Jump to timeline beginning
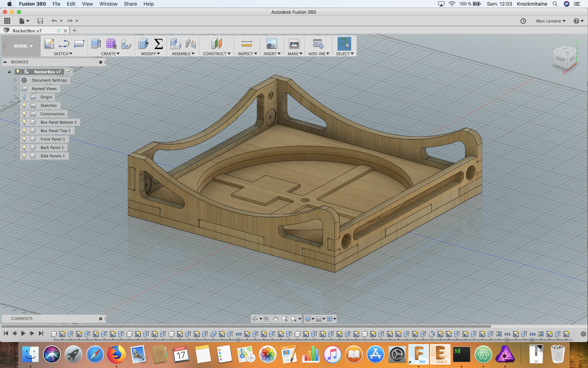 pyautogui.click(x=6, y=333)
